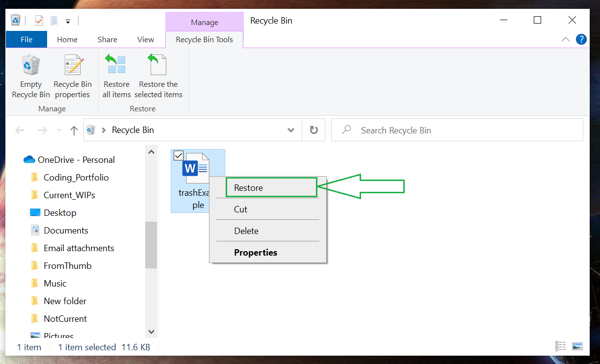Go forward with the Forward arrow
The height and width of the screenshot is (364, 600).
click(x=43, y=130)
